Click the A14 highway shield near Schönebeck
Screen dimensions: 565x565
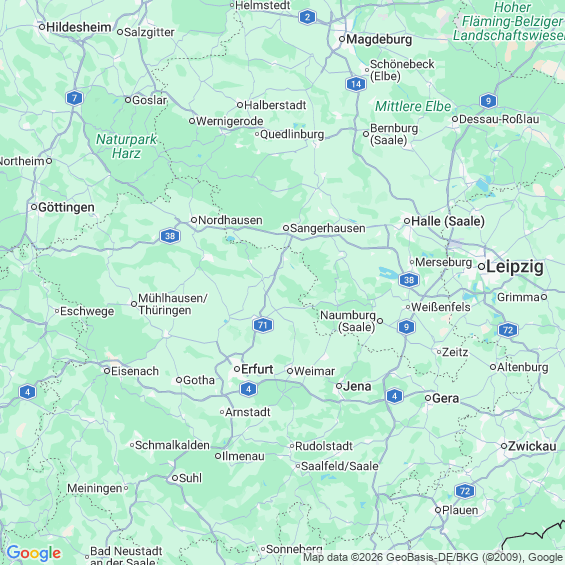point(356,84)
